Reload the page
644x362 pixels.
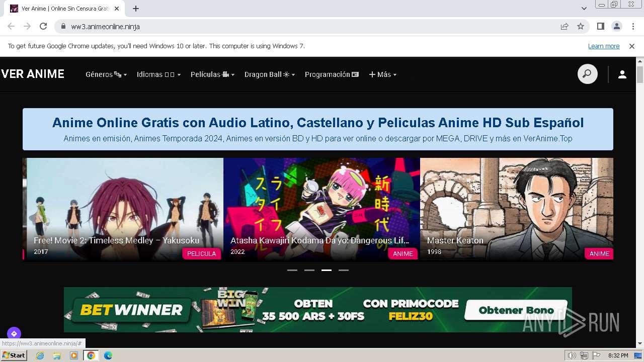[x=43, y=26]
